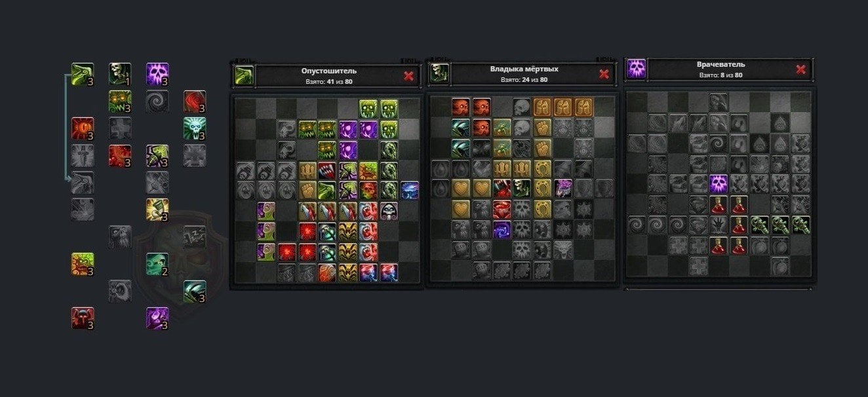Click the Врачеватель panel title

pyautogui.click(x=720, y=65)
